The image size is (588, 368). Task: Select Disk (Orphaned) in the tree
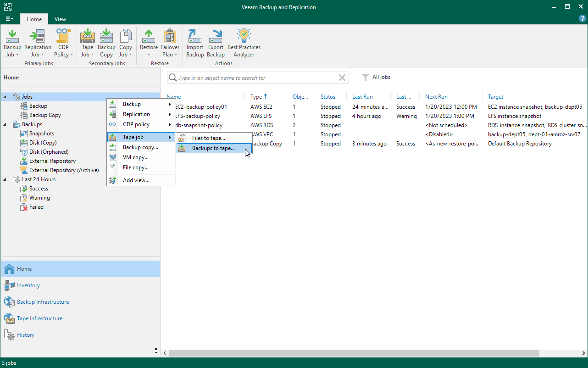click(x=49, y=152)
